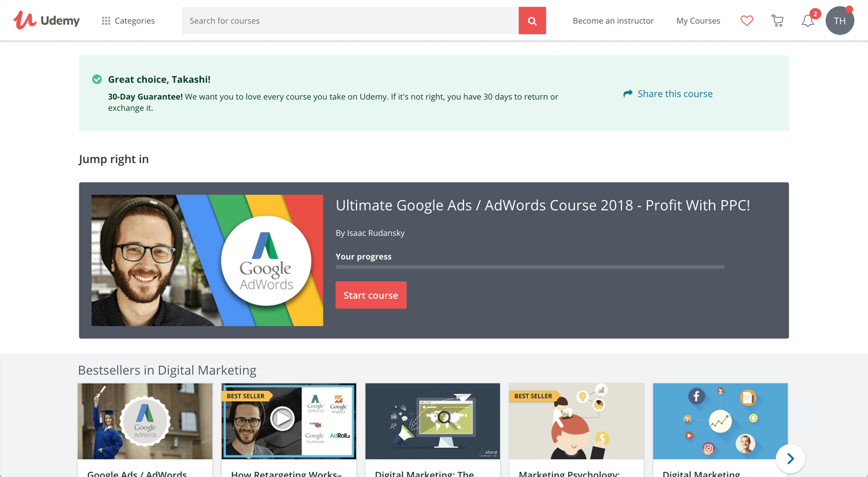
Task: Open the TH profile avatar menu
Action: (x=840, y=21)
